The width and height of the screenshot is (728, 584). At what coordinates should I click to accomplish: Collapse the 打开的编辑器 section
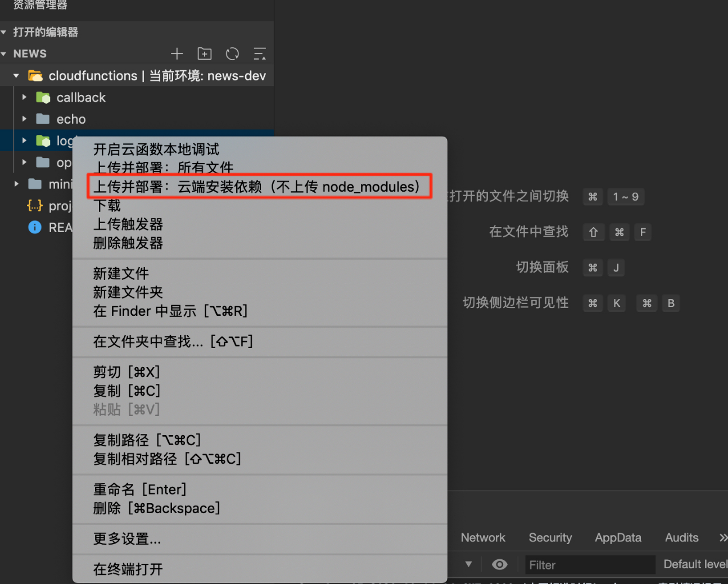click(x=4, y=32)
